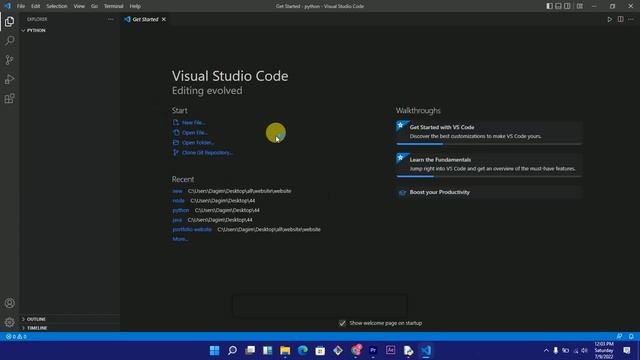Open the Extensions view
This screenshot has width=640, height=360.
[x=9, y=98]
